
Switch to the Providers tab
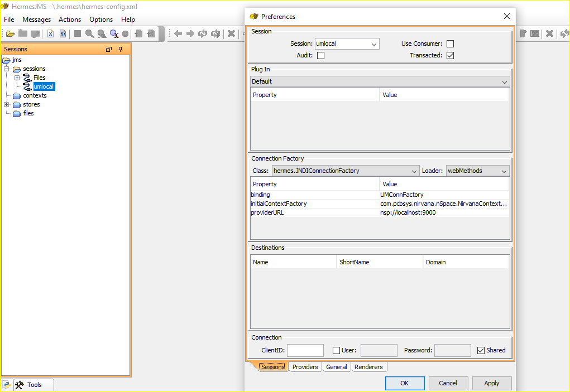[305, 367]
